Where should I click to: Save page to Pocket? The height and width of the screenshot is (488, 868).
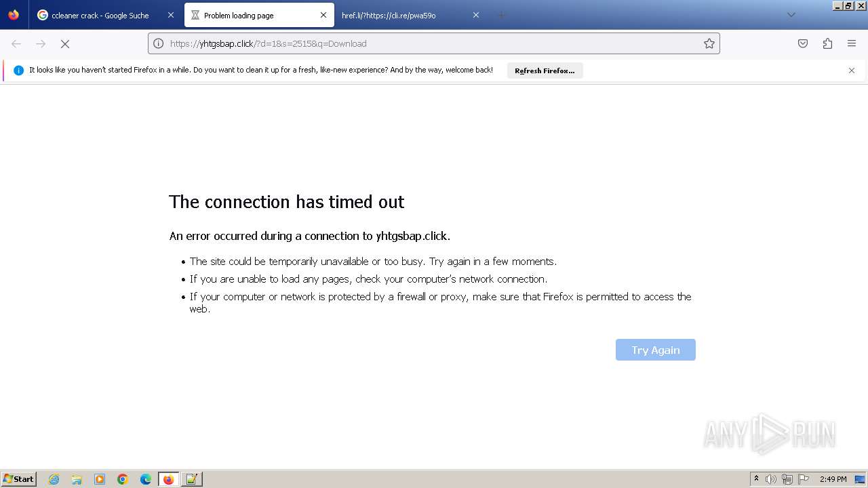(803, 43)
